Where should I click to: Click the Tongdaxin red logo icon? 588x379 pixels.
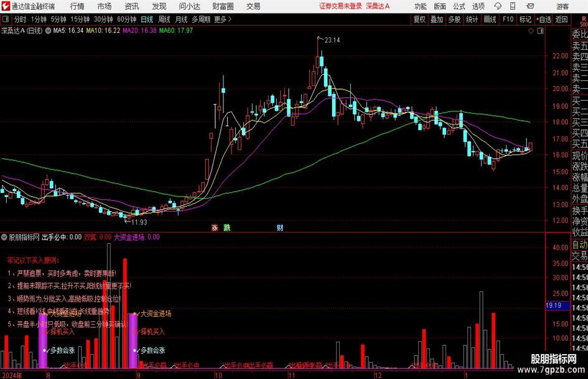(x=5, y=6)
